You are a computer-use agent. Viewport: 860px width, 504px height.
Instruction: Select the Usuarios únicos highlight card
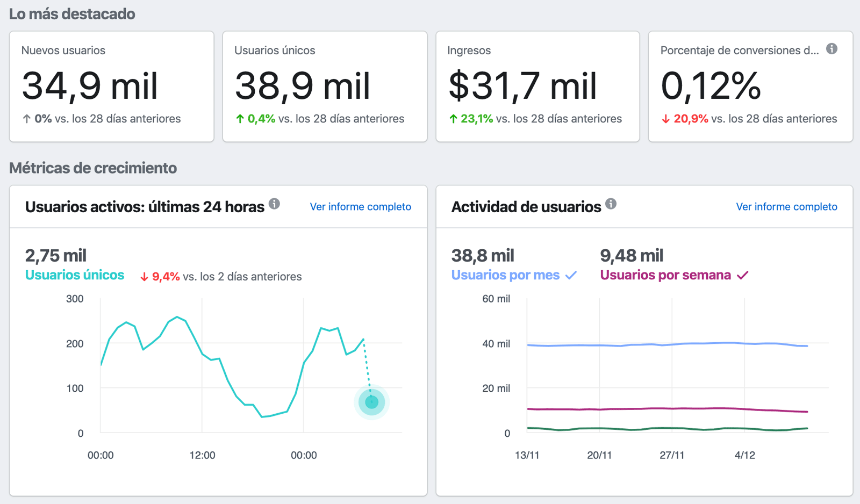pos(325,87)
